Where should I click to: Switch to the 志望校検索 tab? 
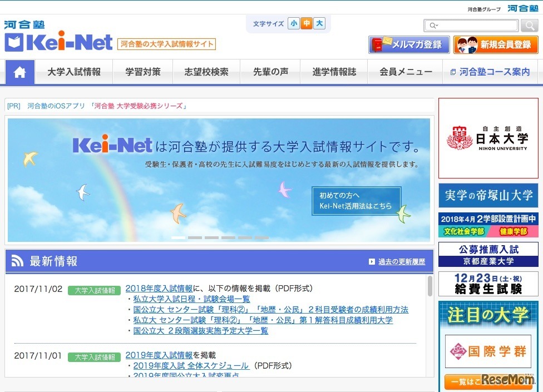click(206, 72)
